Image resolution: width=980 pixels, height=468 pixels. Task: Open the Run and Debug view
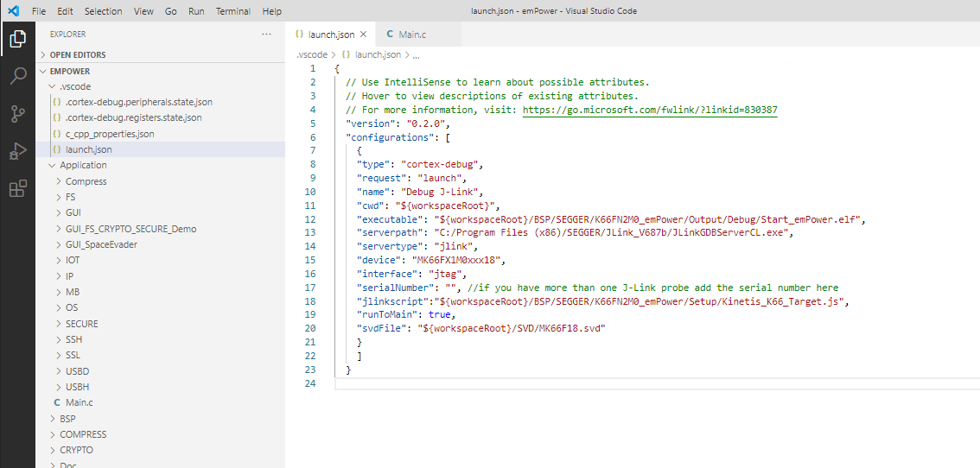pyautogui.click(x=17, y=152)
